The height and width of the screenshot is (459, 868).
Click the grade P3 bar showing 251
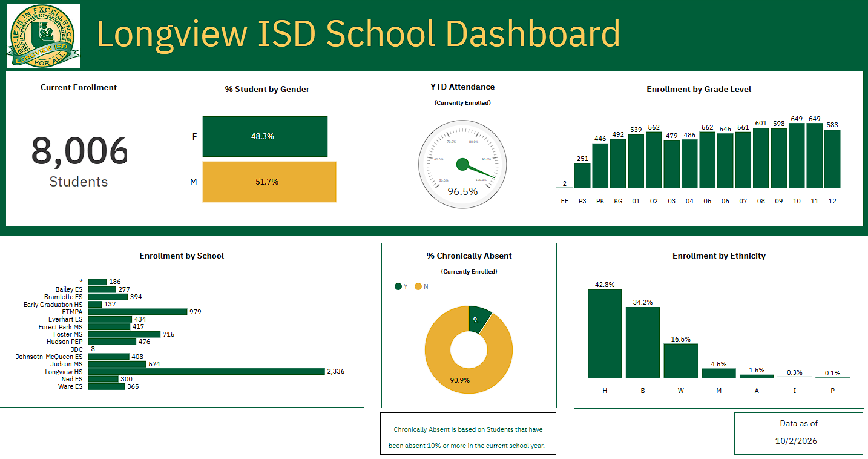tap(582, 176)
